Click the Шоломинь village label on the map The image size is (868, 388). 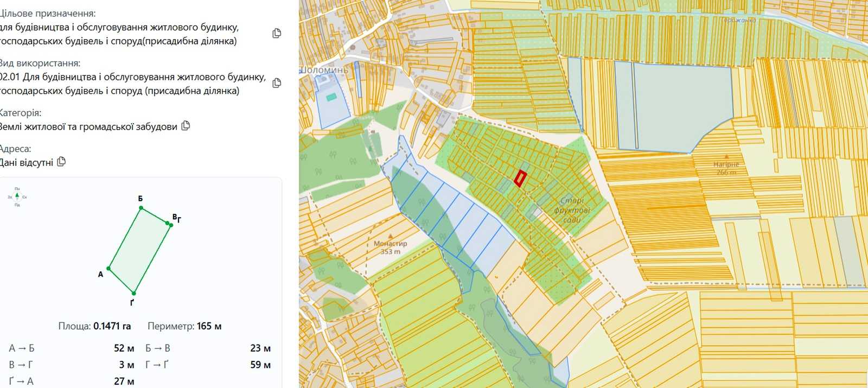[x=324, y=70]
